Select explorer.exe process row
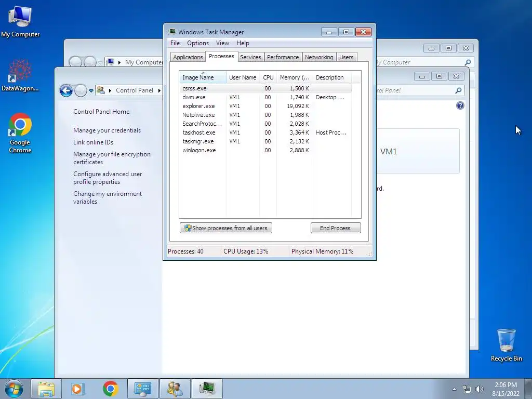This screenshot has width=532, height=399. 265,106
